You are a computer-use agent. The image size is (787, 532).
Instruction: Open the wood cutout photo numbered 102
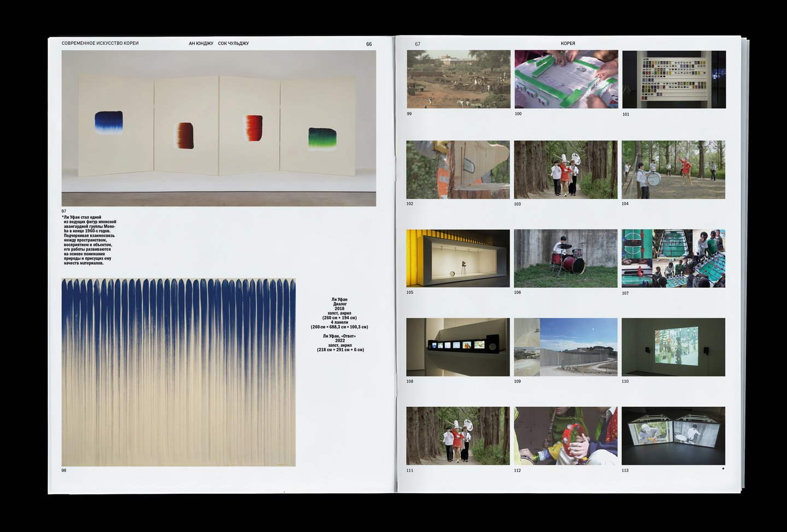(x=458, y=170)
